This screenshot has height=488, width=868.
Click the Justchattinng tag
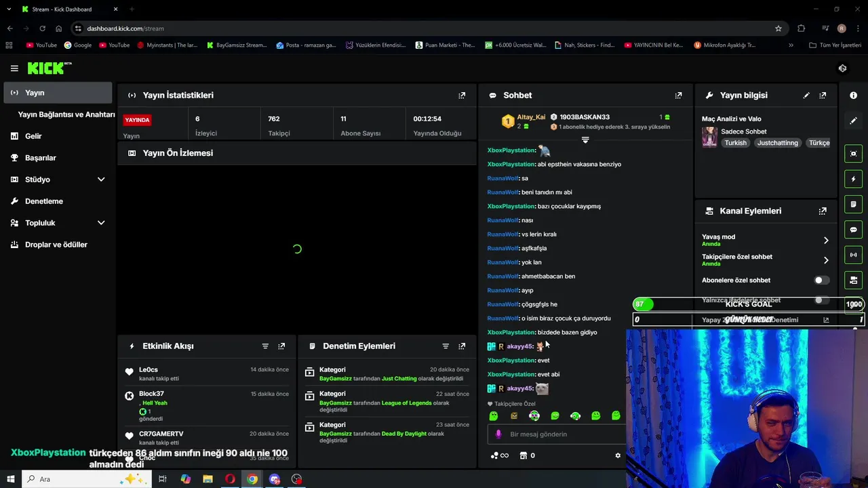click(x=777, y=143)
